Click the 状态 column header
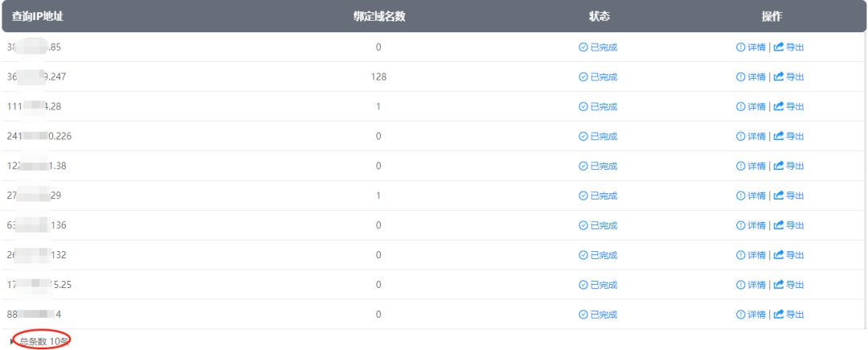868x350 pixels. pyautogui.click(x=599, y=16)
